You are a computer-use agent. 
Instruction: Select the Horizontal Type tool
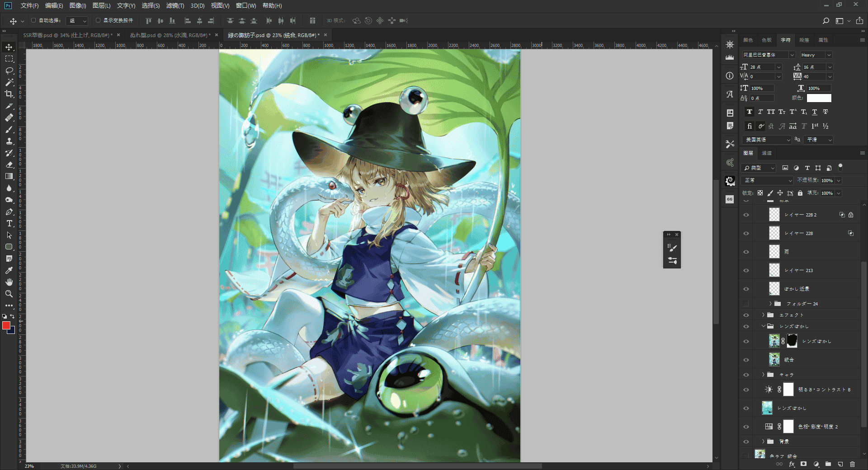pos(9,223)
